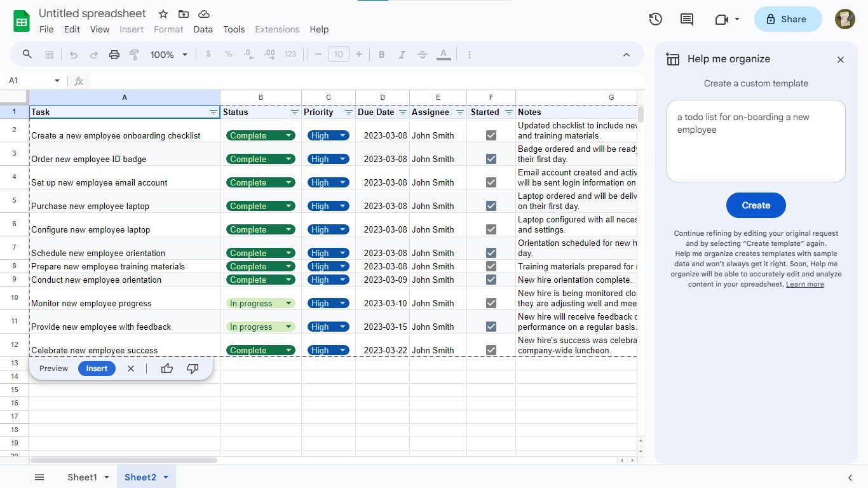Open the Priority column filter

click(349, 112)
